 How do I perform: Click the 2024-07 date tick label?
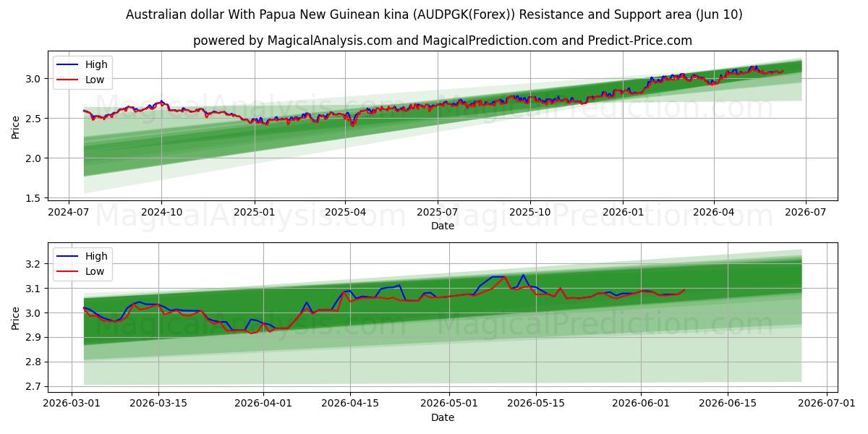pos(69,212)
